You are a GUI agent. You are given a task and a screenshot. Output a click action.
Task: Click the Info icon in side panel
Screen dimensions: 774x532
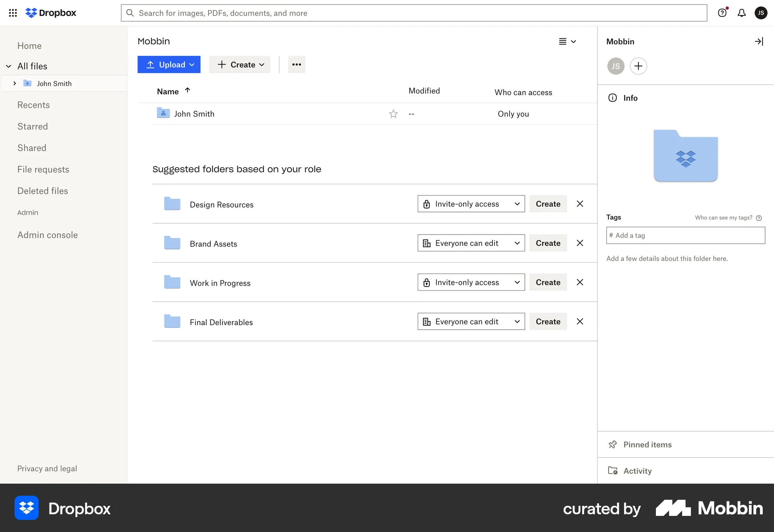click(612, 98)
